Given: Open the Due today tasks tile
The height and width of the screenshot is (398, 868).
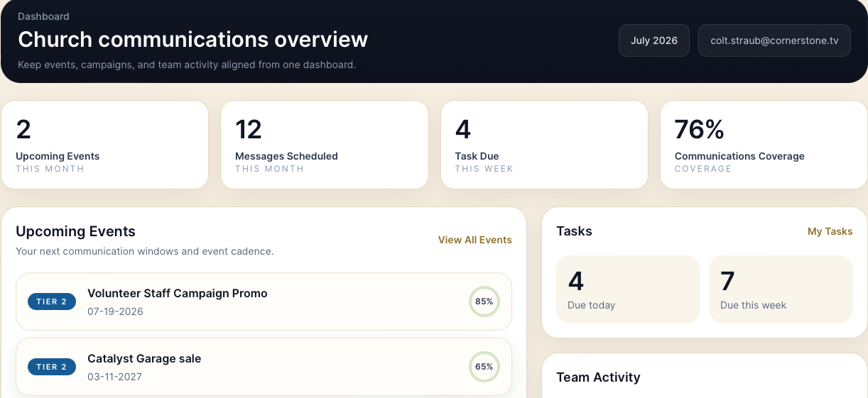Looking at the screenshot, I should coord(628,289).
